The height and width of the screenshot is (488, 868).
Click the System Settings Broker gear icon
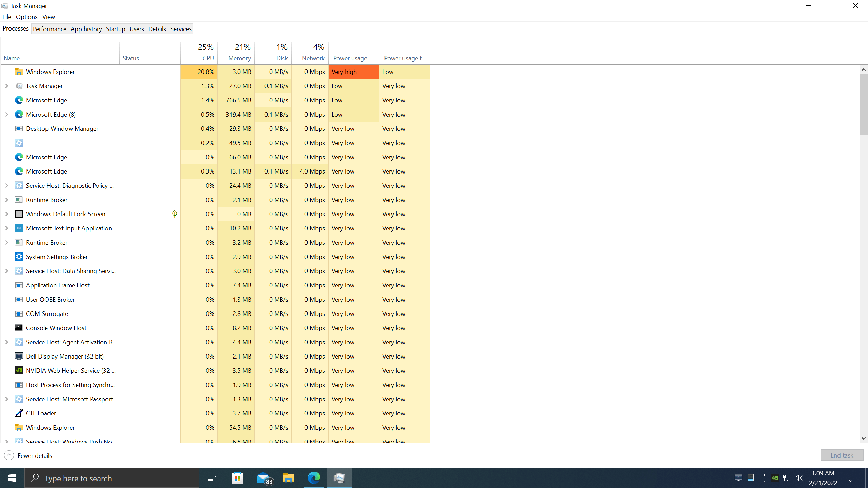(x=19, y=257)
